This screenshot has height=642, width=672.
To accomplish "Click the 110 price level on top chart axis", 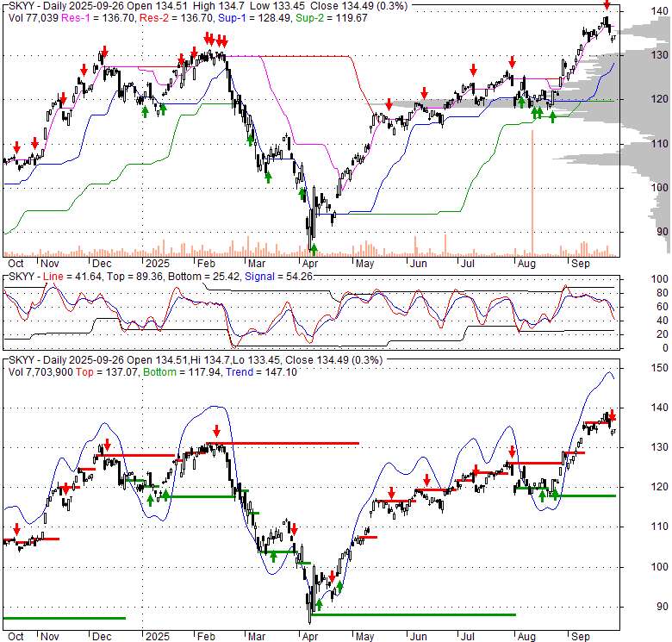I will click(660, 144).
